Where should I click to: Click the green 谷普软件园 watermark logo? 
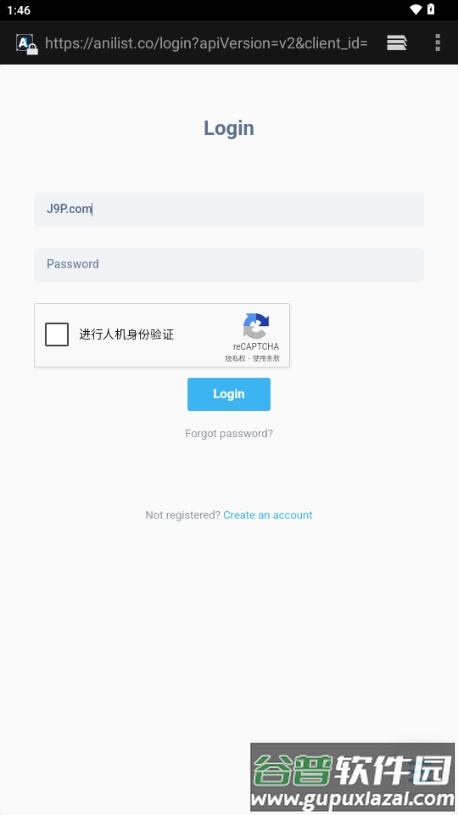(352, 769)
